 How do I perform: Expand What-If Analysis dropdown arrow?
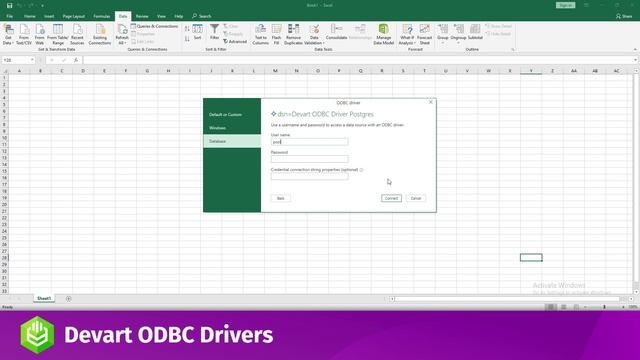tap(415, 43)
